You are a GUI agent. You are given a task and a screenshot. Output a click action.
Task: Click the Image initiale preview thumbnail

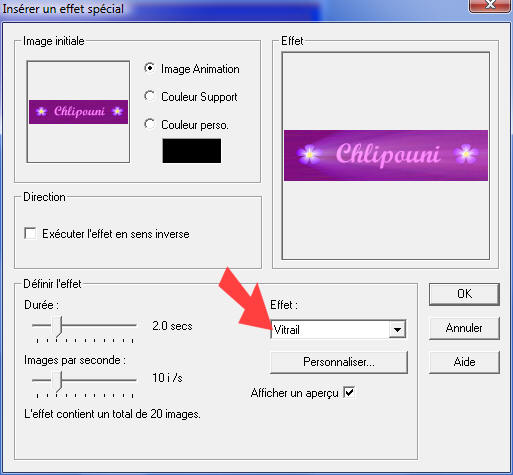point(78,112)
